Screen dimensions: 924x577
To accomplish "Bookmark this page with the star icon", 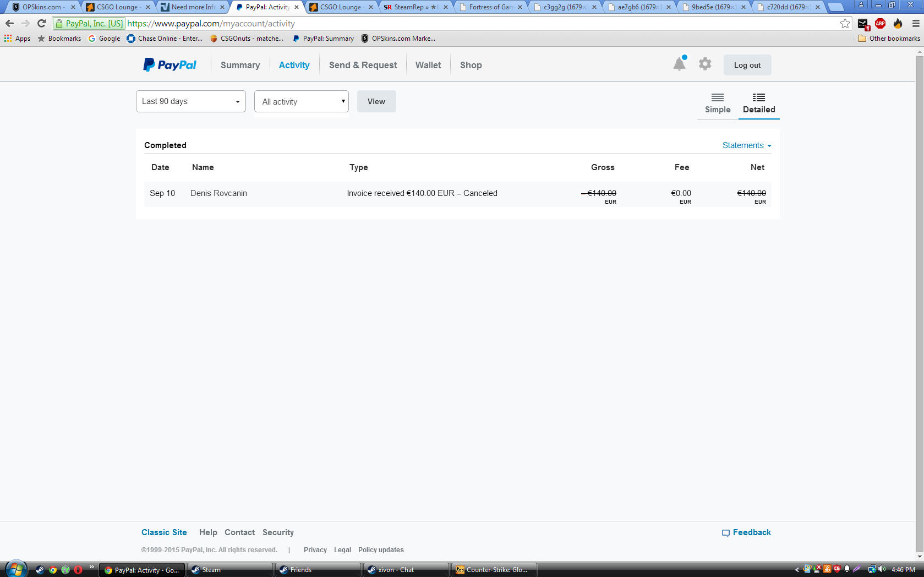I will coord(845,24).
